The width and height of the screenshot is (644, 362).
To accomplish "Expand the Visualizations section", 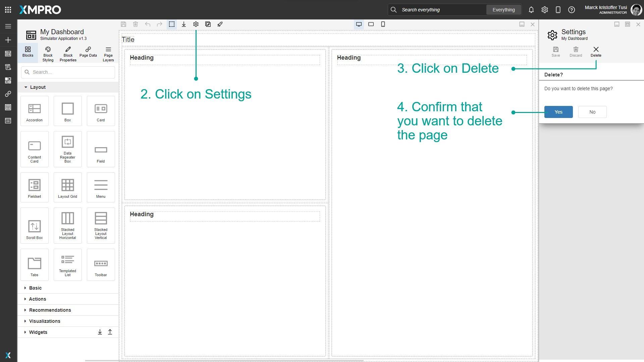I will [x=45, y=321].
